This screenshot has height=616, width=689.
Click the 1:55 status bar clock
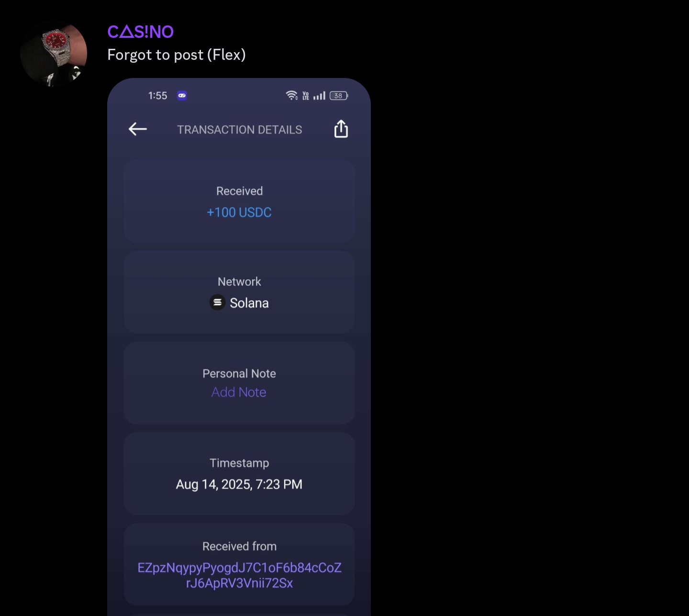158,96
